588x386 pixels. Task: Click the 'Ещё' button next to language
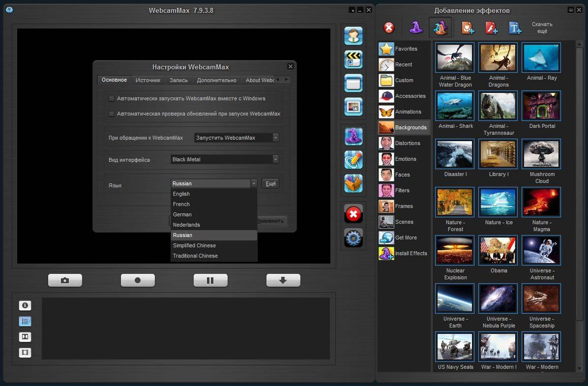[x=270, y=183]
